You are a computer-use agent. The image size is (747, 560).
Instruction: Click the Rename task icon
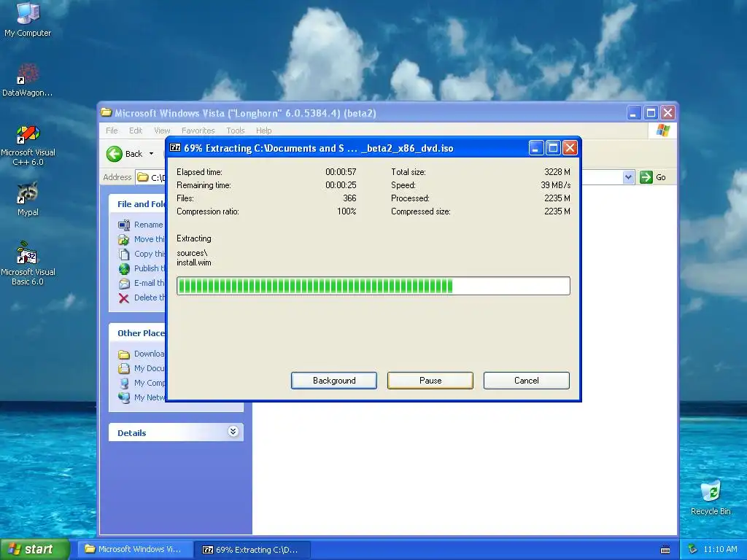pyautogui.click(x=124, y=225)
